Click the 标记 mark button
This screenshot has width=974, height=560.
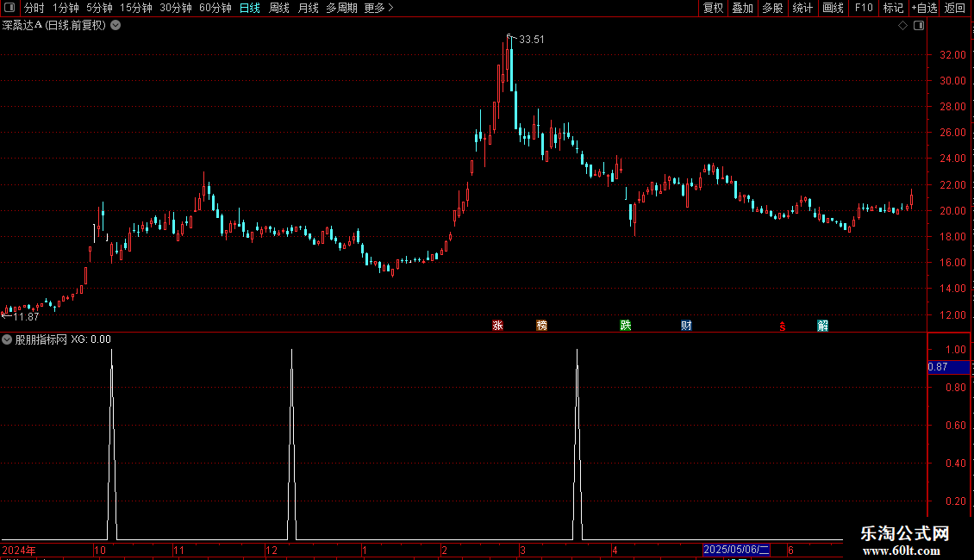pos(893,8)
